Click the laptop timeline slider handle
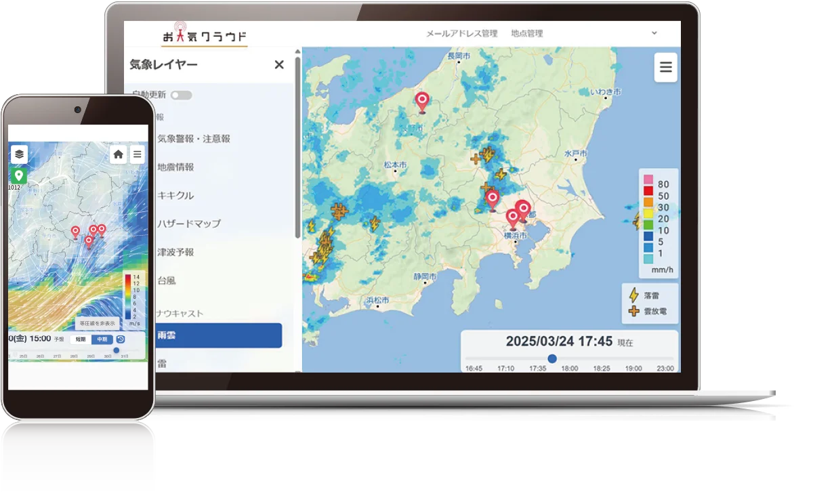Viewport: 813px width, 504px height. click(x=552, y=358)
